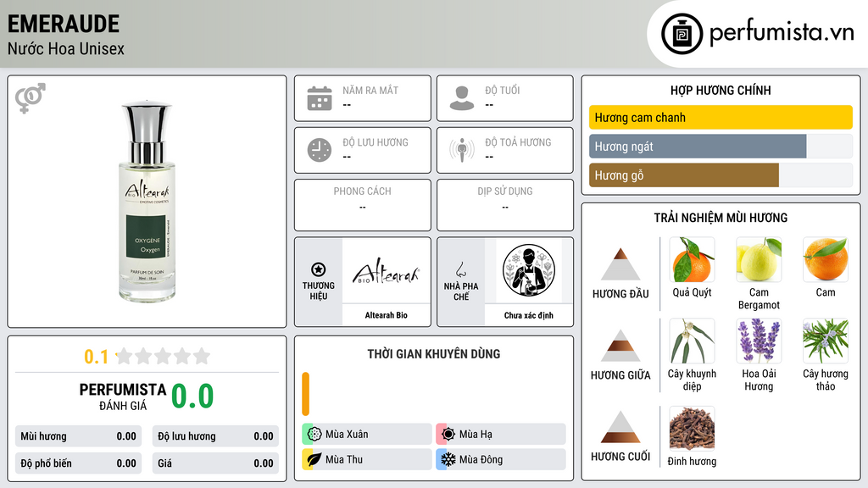This screenshot has height=488, width=868.
Task: Click the star badge Thương hiệu icon
Action: click(319, 269)
